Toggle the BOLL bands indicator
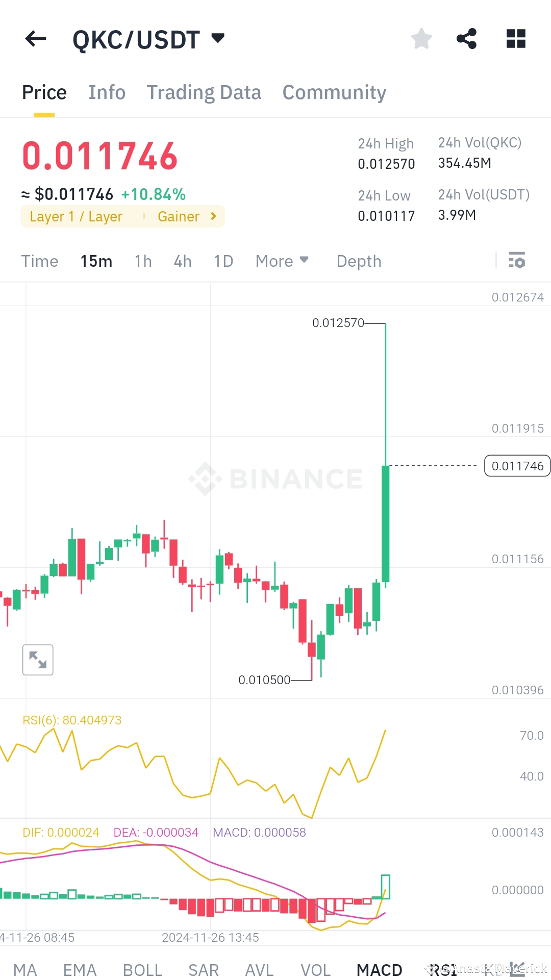 tap(143, 969)
